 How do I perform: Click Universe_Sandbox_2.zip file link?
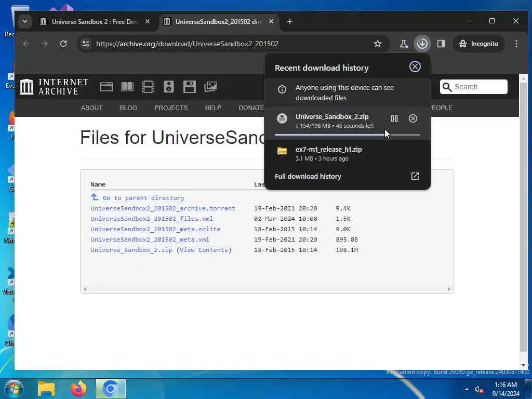[x=131, y=250]
